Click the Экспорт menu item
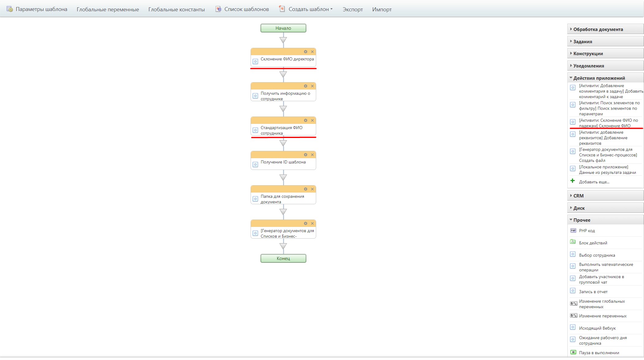The height and width of the screenshot is (360, 644). [352, 10]
